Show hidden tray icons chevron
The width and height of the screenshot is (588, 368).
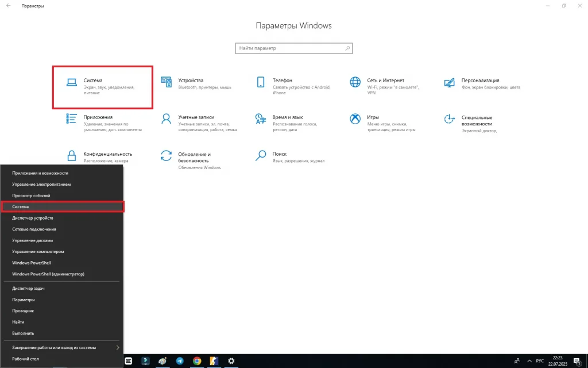point(529,361)
